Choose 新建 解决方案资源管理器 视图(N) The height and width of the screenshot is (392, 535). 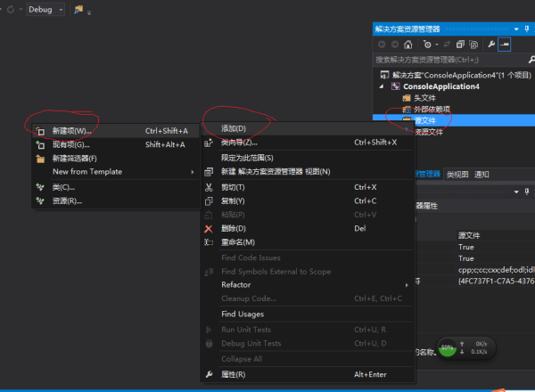pyautogui.click(x=309, y=172)
